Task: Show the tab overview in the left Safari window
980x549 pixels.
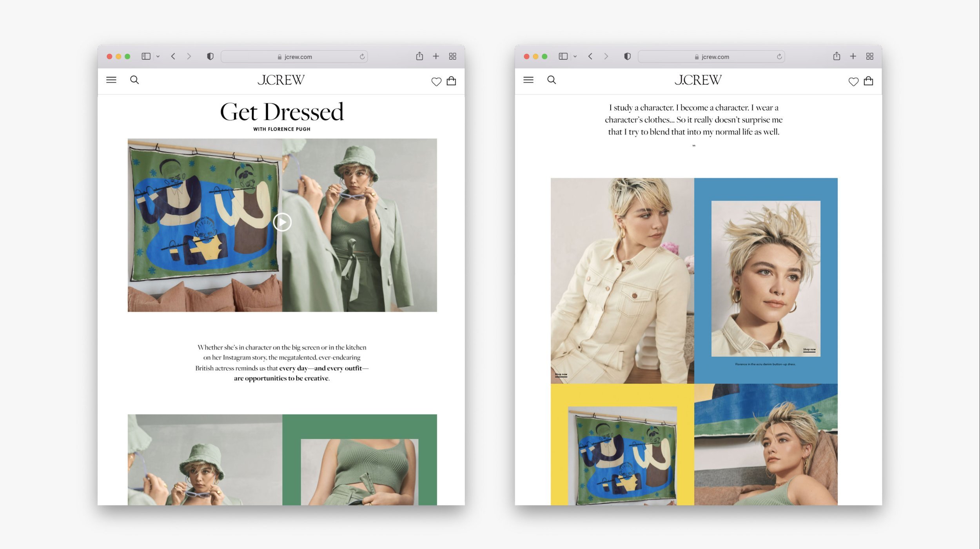Action: point(452,56)
